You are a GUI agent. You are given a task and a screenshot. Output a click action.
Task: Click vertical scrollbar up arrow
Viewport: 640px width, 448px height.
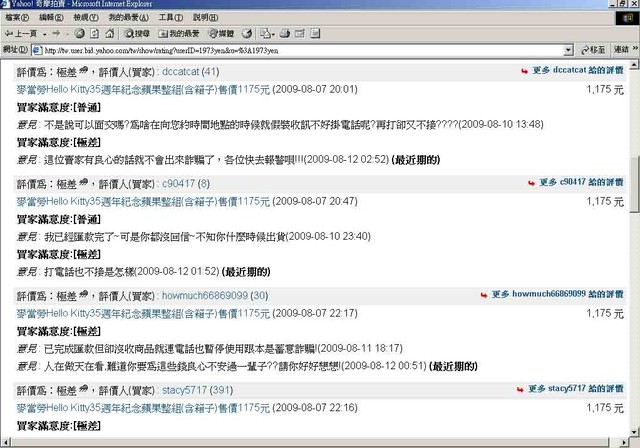[x=635, y=64]
